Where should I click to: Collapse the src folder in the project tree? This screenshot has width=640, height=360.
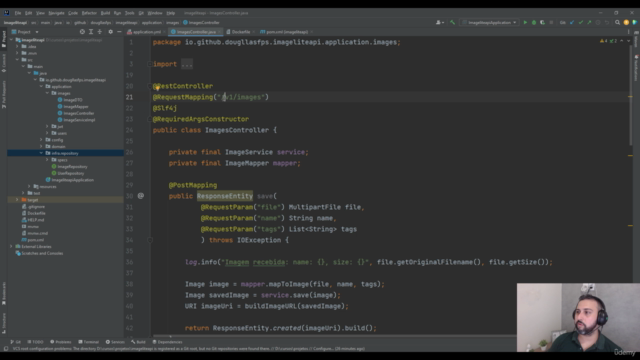tap(18, 60)
